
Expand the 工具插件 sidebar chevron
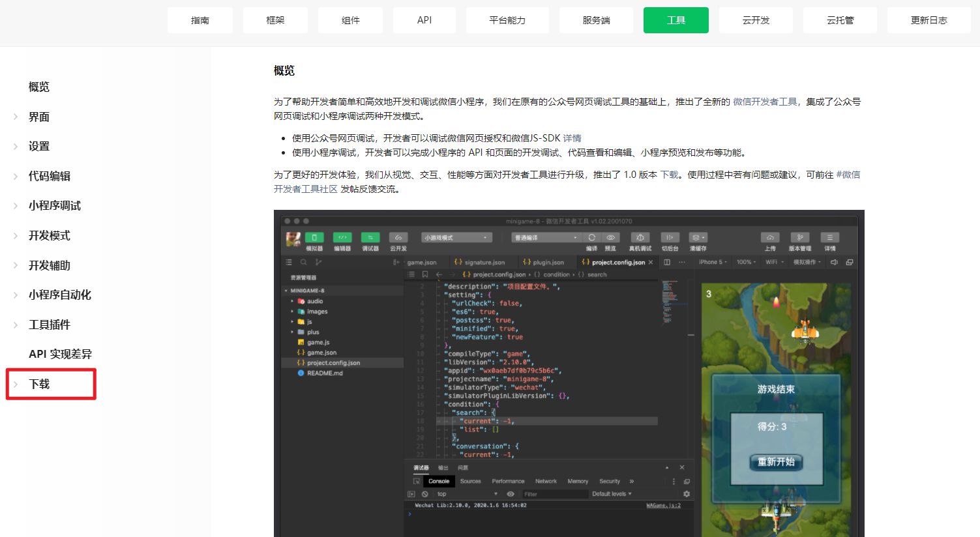(x=15, y=325)
